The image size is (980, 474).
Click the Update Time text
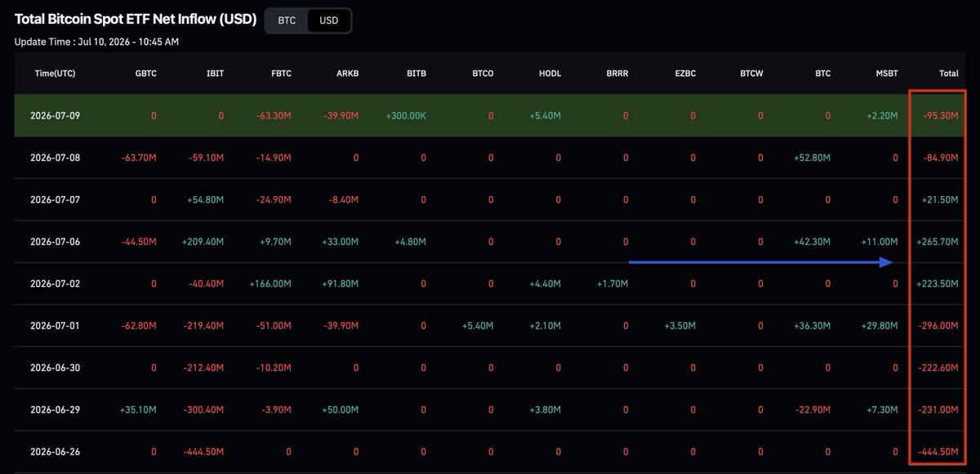point(96,41)
